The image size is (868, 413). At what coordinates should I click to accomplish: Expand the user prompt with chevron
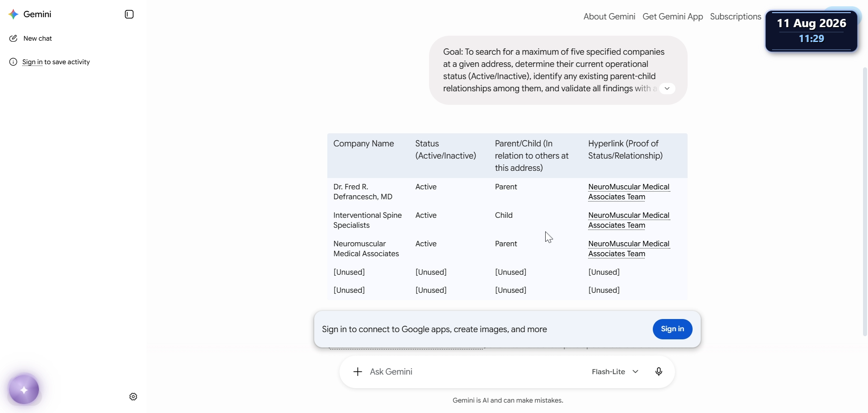[667, 89]
